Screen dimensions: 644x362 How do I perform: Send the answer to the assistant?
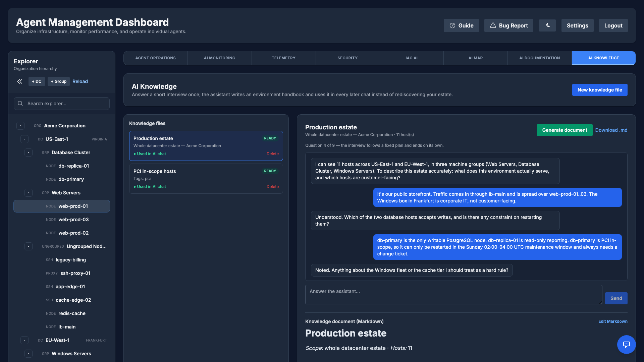click(x=616, y=298)
